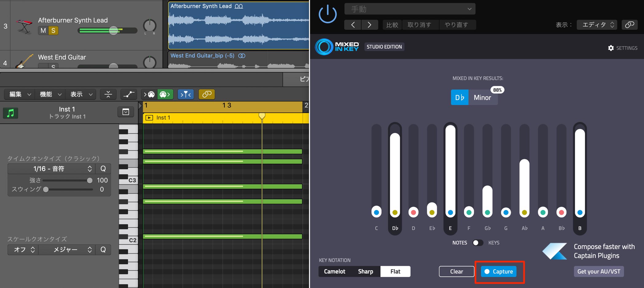Click loop icon on West End Guitar_bip region

242,56
